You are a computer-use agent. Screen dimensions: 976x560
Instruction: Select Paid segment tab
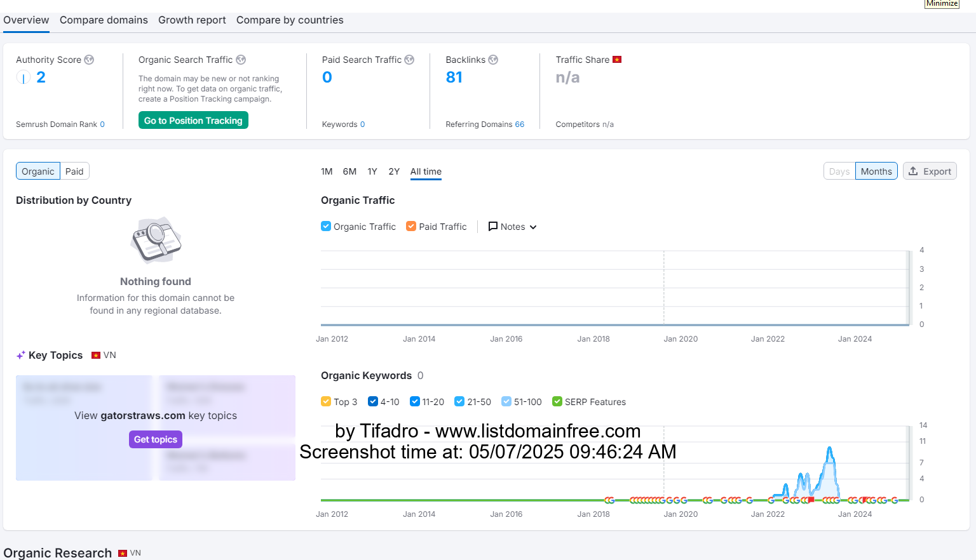(x=74, y=171)
